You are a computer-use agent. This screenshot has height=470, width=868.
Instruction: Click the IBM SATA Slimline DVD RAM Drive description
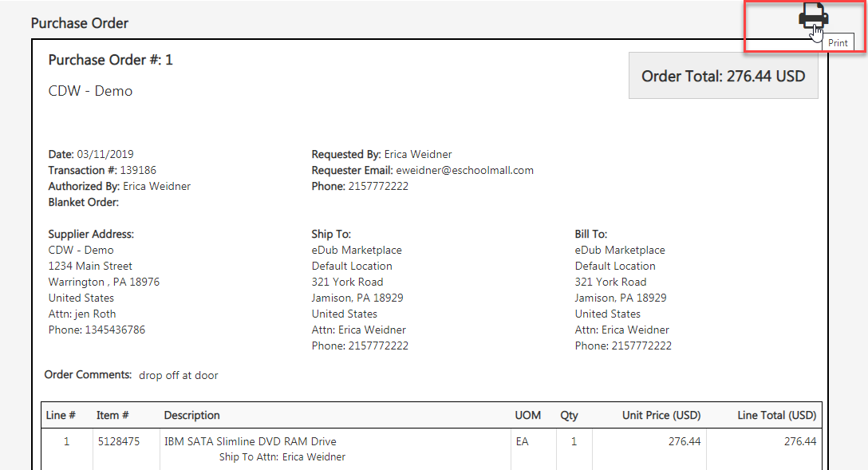pos(251,442)
